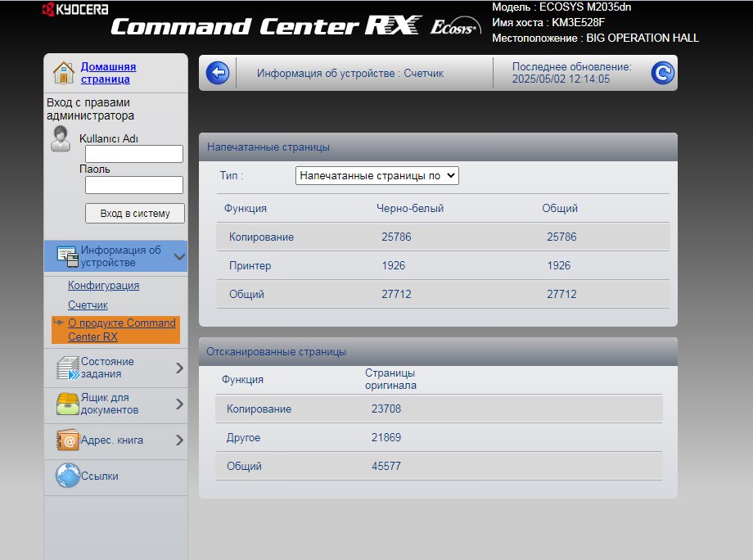Click the job status printer icon

pyautogui.click(x=68, y=368)
